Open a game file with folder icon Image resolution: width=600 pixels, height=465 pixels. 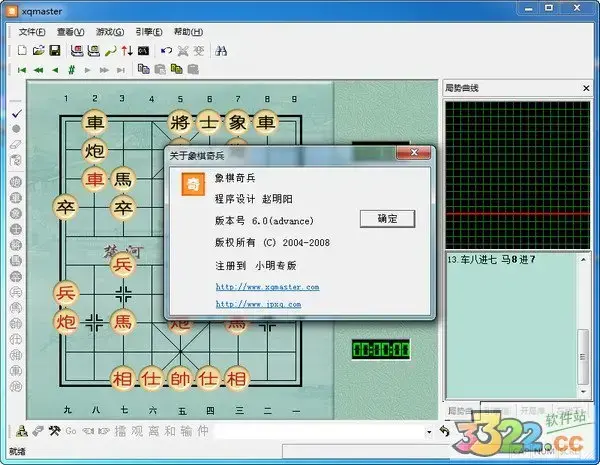tap(38, 51)
